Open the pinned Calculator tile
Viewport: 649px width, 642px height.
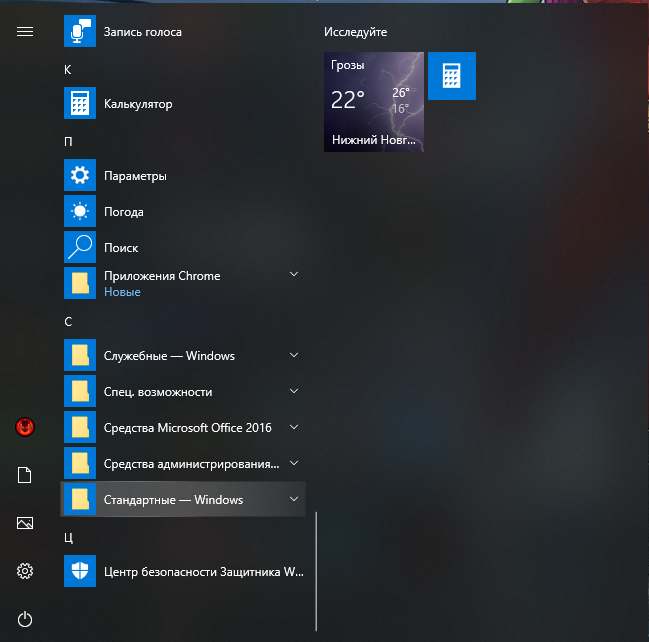452,76
